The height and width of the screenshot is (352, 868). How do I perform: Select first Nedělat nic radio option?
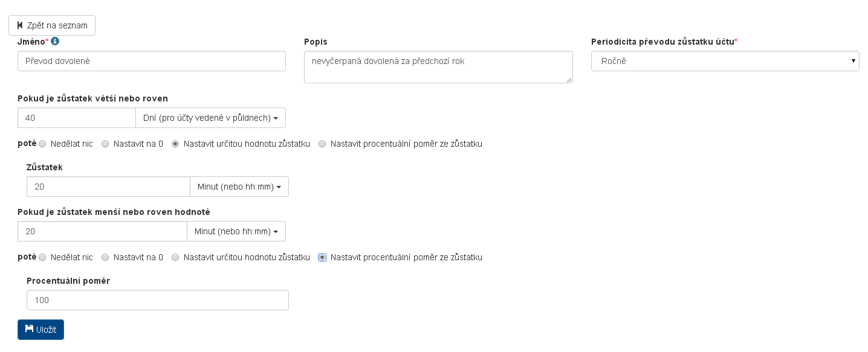click(42, 144)
